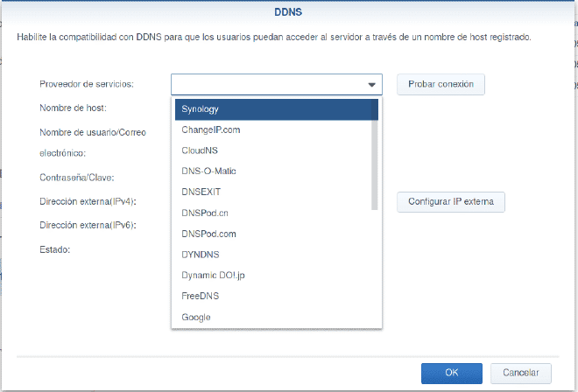578x392 pixels.
Task: Open Configurar IP externa settings
Action: click(x=451, y=202)
